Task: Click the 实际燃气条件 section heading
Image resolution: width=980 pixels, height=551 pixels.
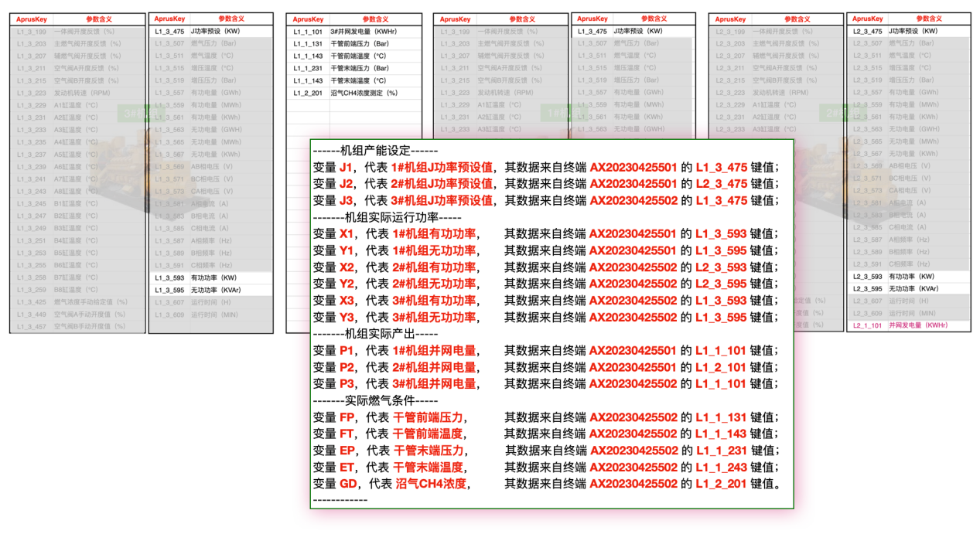Action: [376, 400]
